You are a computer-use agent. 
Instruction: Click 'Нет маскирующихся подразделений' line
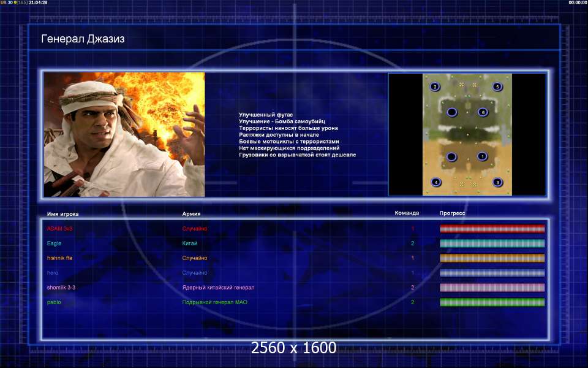click(289, 148)
